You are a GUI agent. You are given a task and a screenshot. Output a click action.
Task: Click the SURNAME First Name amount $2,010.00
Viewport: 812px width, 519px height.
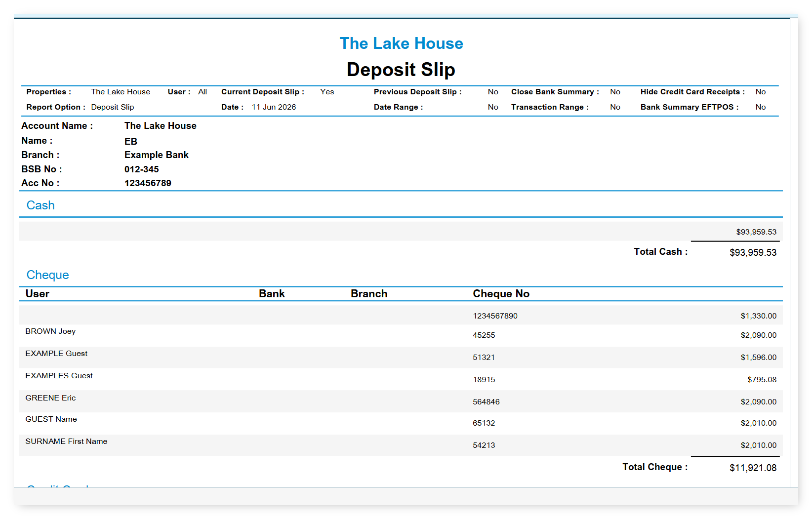(758, 445)
